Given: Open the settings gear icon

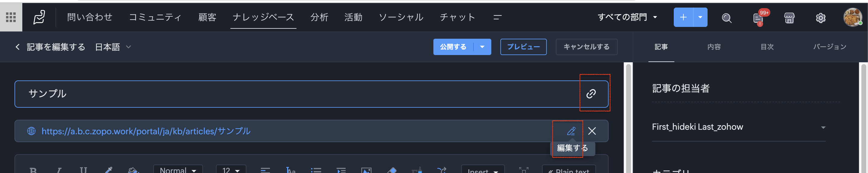Looking at the screenshot, I should click(x=820, y=18).
